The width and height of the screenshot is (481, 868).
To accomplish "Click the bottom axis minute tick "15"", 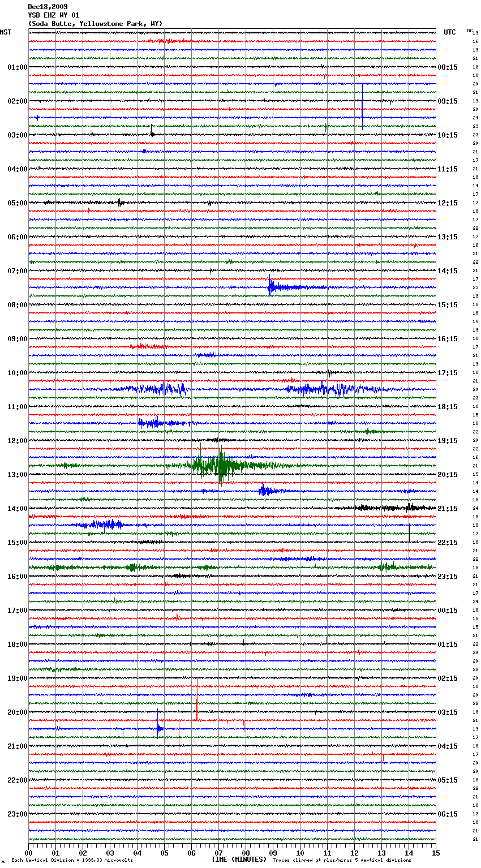I will point(436,853).
